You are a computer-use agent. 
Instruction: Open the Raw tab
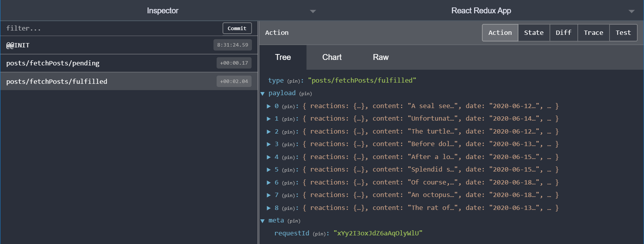point(380,57)
